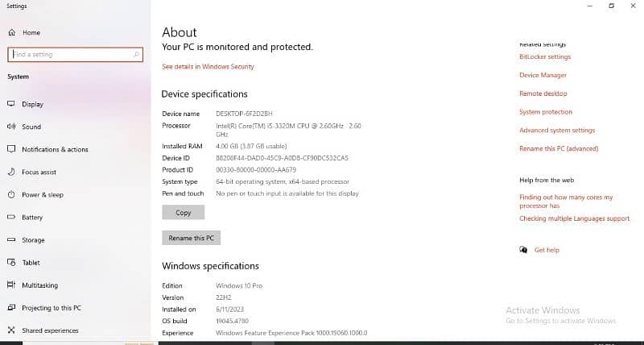Open the Home icon in Settings sidebar

coord(12,32)
